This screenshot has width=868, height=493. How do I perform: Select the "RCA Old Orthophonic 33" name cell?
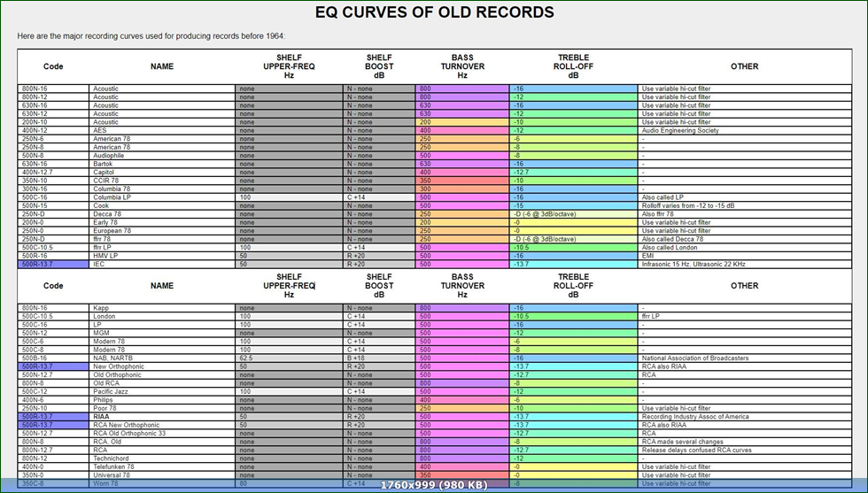pos(161,433)
